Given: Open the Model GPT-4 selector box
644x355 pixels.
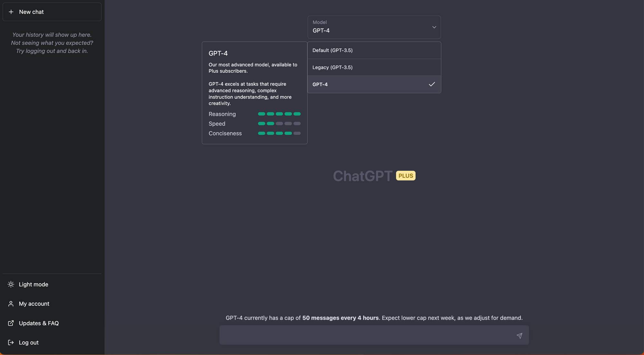Looking at the screenshot, I should [367, 27].
